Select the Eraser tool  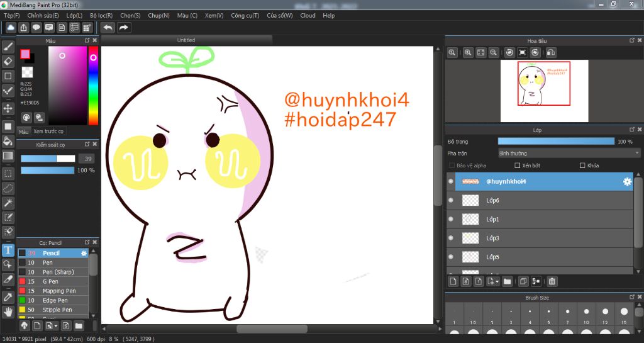tap(8, 62)
